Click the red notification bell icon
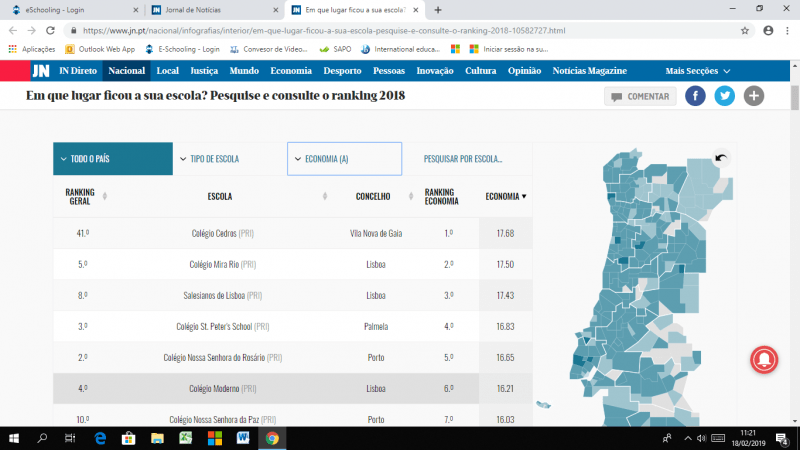This screenshot has height=450, width=800. pos(764,360)
